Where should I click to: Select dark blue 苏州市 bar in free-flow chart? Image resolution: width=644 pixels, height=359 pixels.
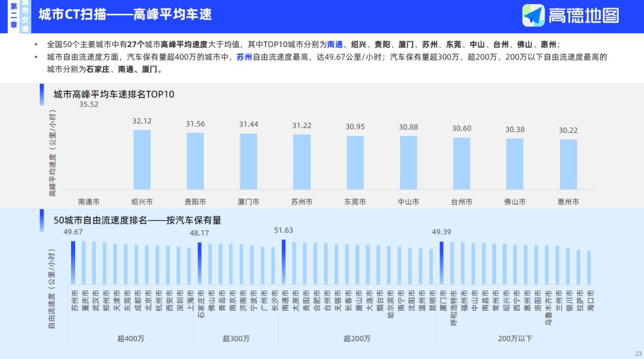tap(73, 263)
